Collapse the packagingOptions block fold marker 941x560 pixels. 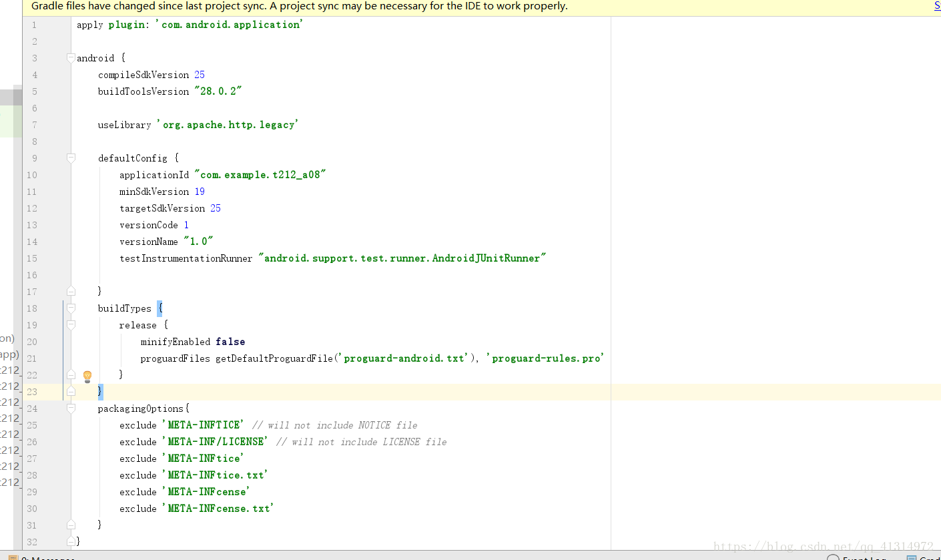(71, 408)
